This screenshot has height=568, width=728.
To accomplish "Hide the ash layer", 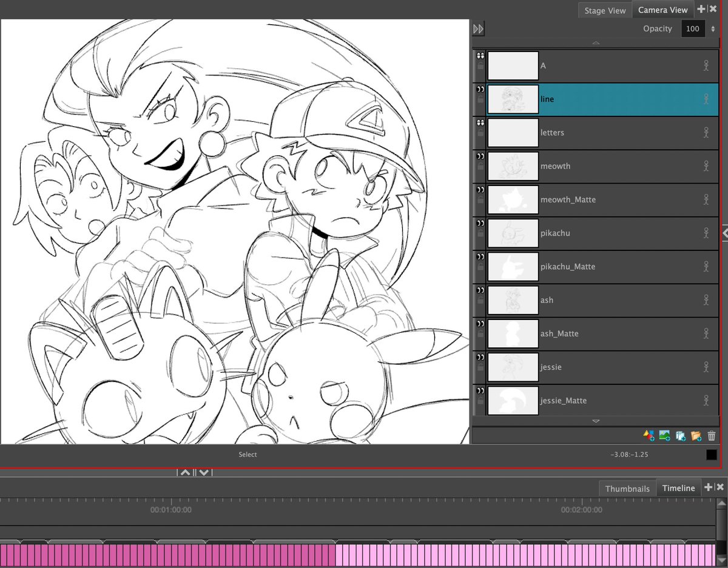I will [480, 290].
